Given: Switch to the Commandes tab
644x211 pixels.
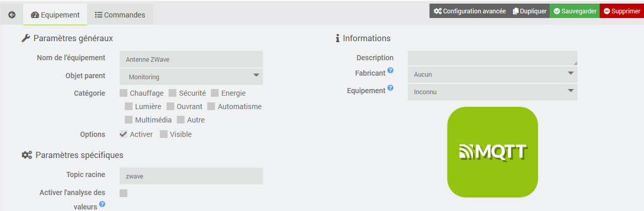Looking at the screenshot, I should point(120,15).
